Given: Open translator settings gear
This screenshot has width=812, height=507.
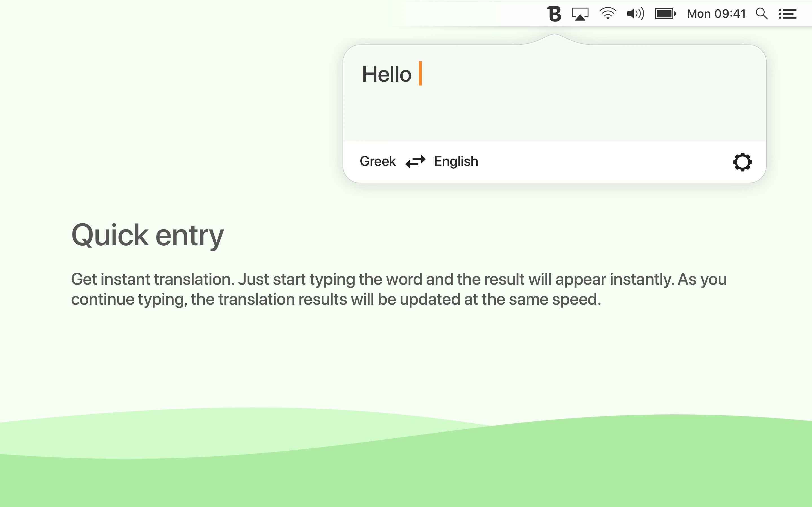Looking at the screenshot, I should pos(742,162).
